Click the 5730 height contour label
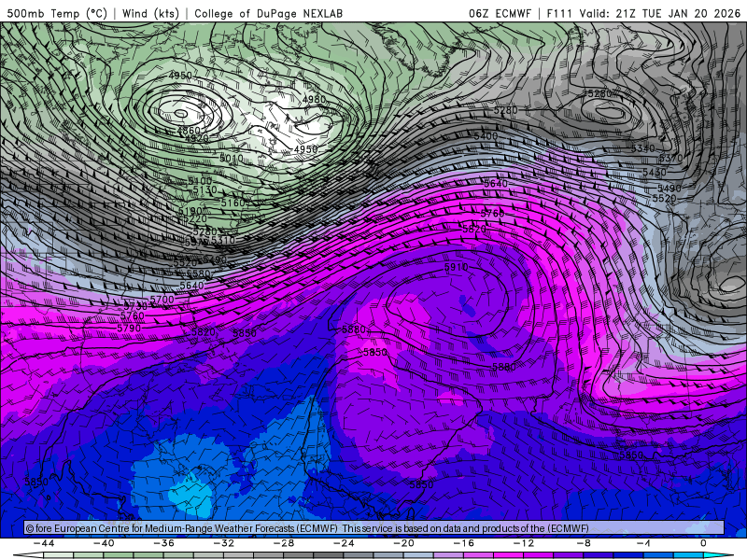The image size is (747, 560). [x=135, y=306]
